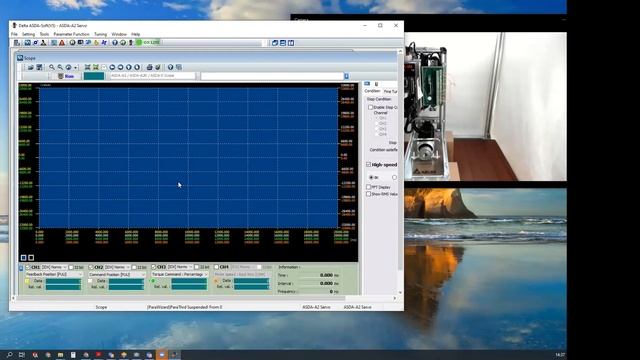Click the save icon in Scope toolbar

pyautogui.click(x=40, y=67)
